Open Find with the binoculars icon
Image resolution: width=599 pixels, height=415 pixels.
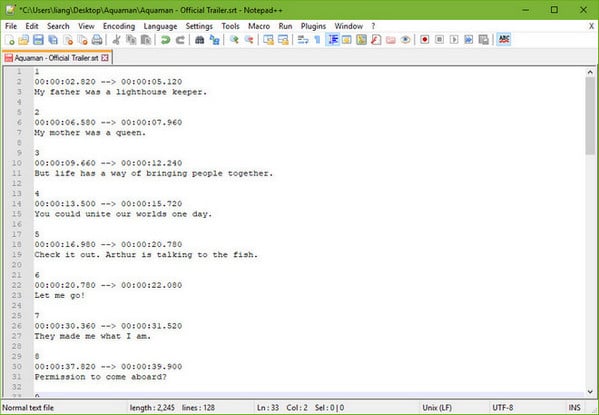199,40
